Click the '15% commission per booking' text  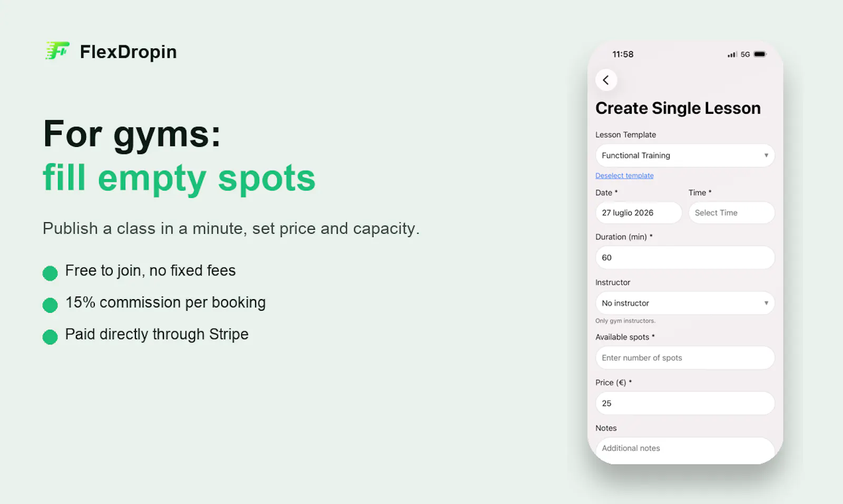[165, 302]
